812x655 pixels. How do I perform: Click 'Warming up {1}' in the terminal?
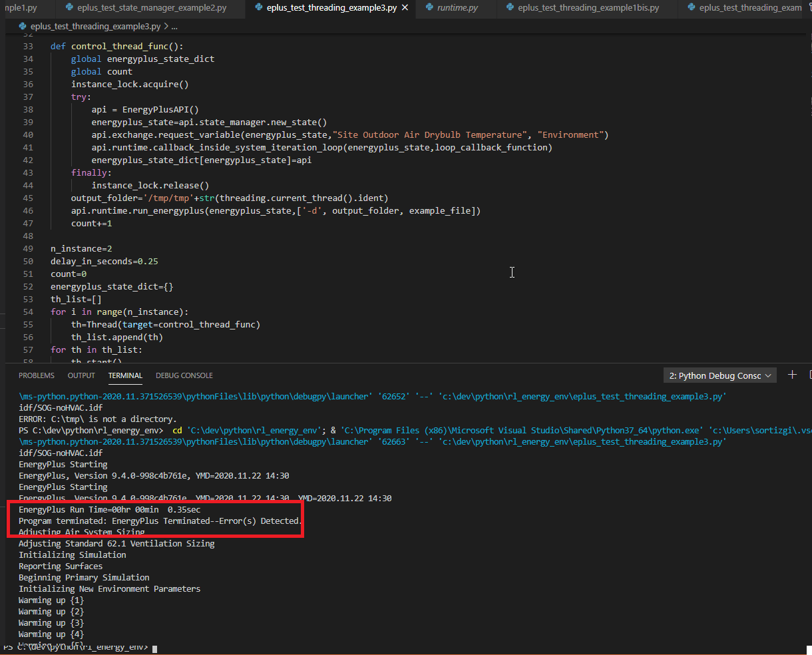(x=51, y=600)
